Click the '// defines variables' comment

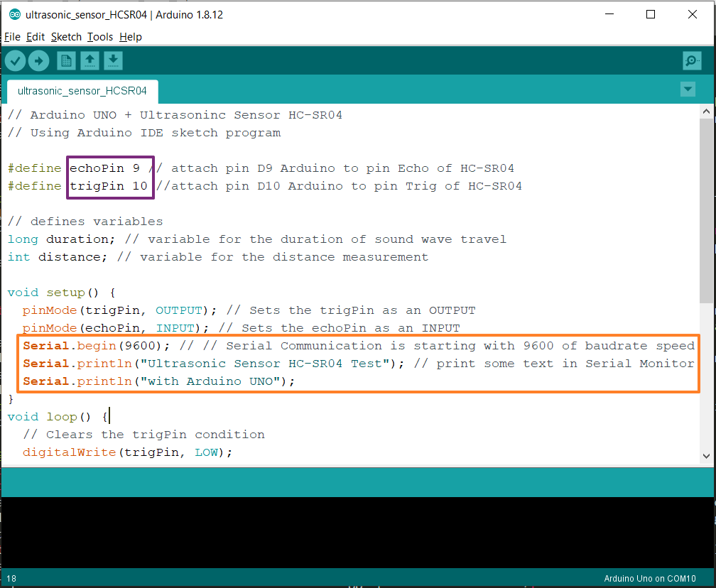85,222
